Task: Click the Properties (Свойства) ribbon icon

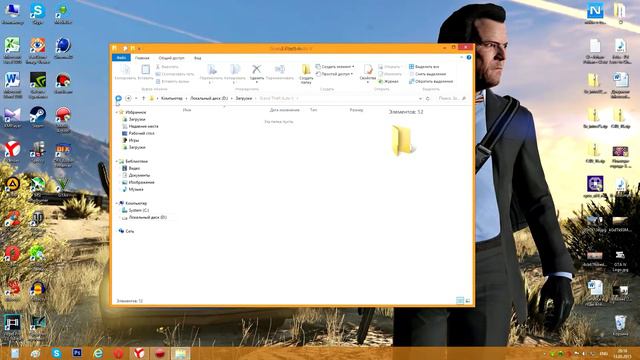Action: coord(368,70)
